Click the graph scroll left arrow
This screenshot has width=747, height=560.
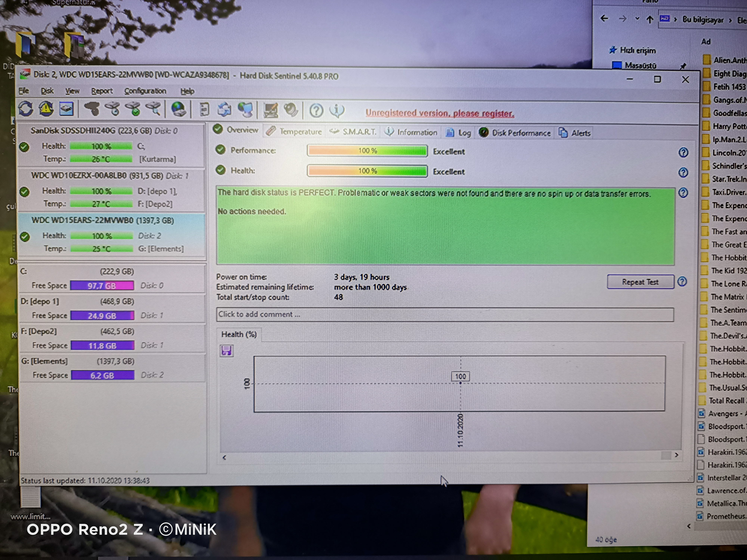(224, 457)
